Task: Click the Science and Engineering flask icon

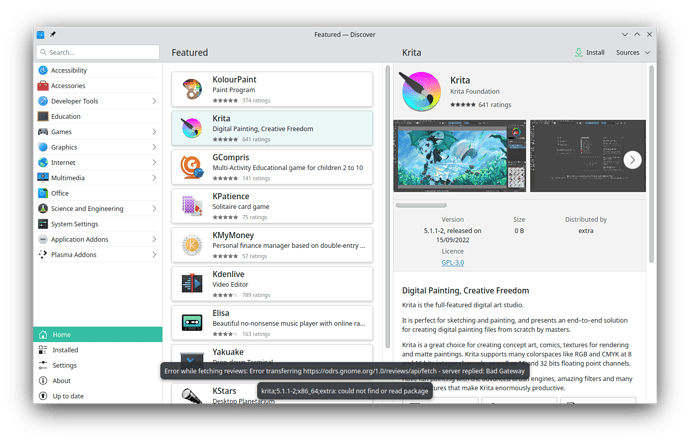Action: pyautogui.click(x=43, y=209)
